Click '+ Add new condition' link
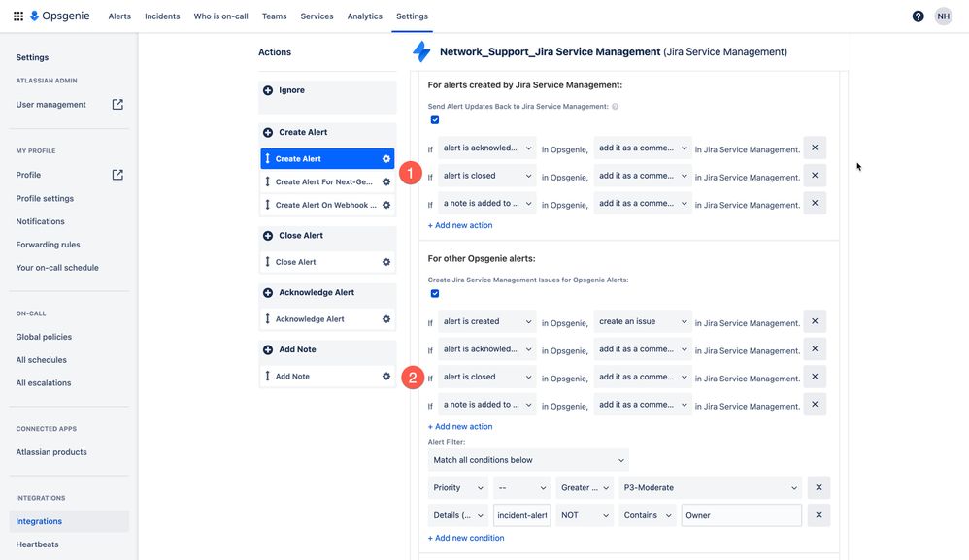The width and height of the screenshot is (969, 560). tap(466, 538)
